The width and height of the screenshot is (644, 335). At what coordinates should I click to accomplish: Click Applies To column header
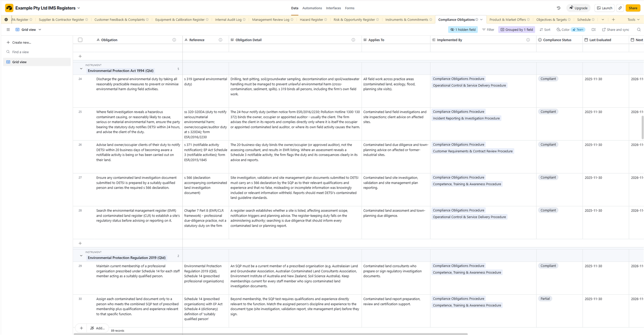click(396, 40)
